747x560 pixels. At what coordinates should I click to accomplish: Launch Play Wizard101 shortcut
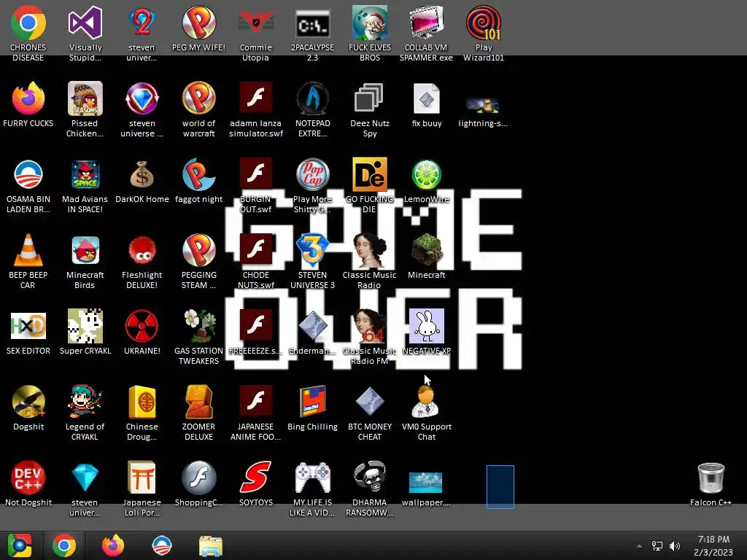484,23
